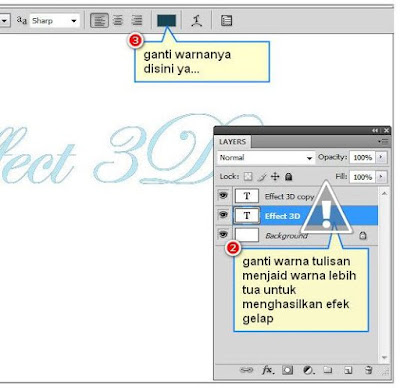Click the Background layer lock icon
The width and height of the screenshot is (400, 388).
point(363,236)
